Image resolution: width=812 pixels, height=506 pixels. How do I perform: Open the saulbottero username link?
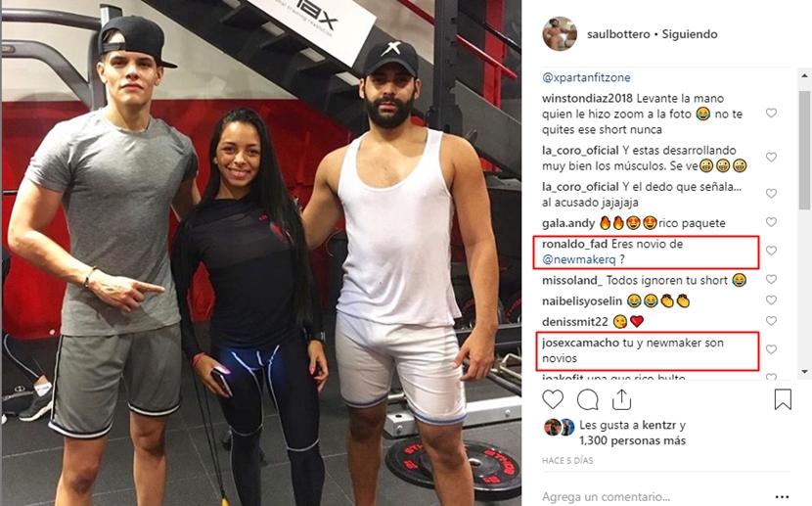tap(618, 34)
